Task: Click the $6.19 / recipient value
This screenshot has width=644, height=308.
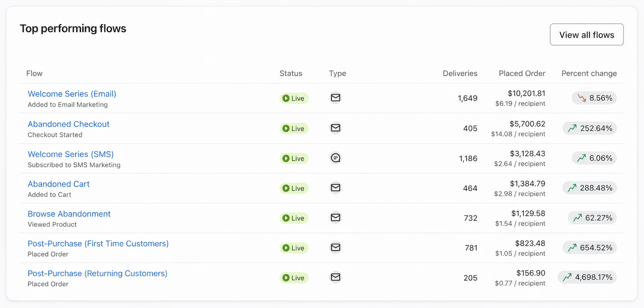Action: tap(520, 104)
